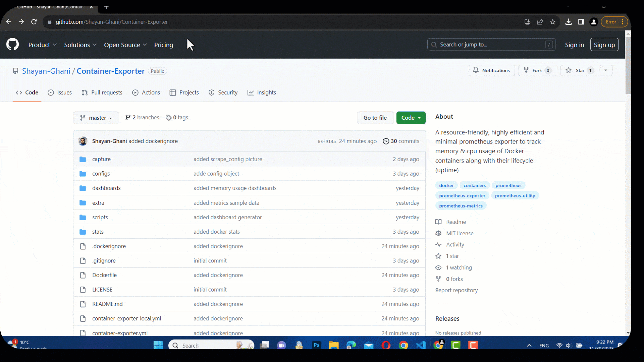Open the master branch dropdown
Viewport: 644px width, 362px height.
(x=96, y=118)
